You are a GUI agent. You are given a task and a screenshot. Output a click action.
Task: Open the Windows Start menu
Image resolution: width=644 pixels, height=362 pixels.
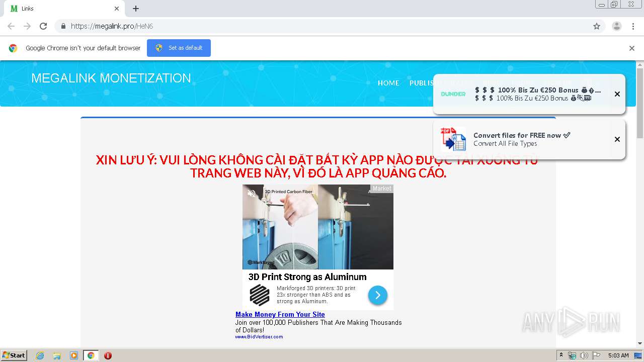click(x=14, y=355)
